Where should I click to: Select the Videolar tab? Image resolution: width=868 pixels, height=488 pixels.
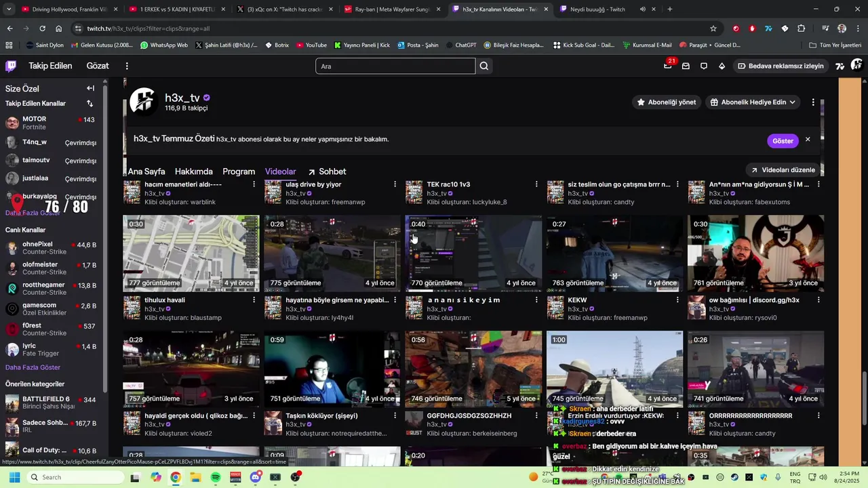281,171
